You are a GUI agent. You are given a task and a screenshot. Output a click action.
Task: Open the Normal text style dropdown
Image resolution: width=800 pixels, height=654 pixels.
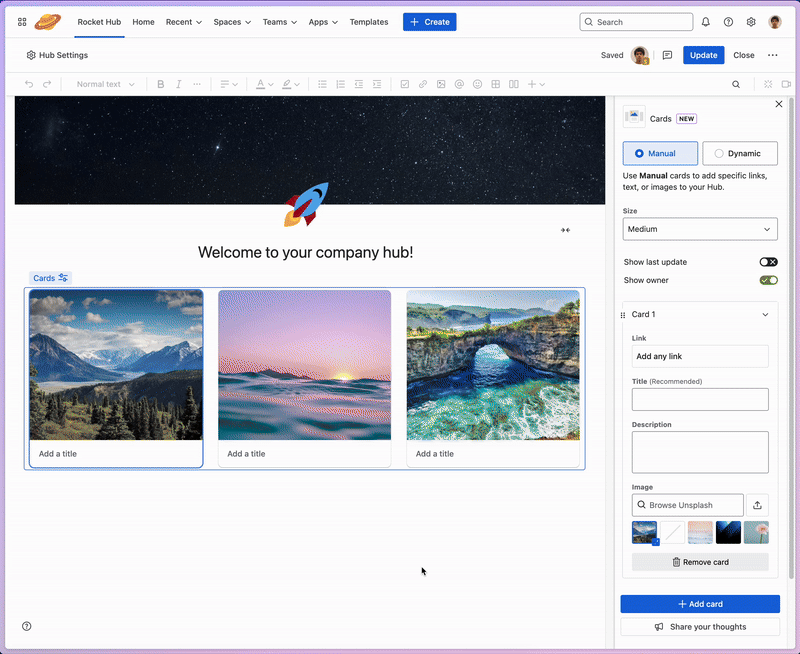tap(105, 84)
